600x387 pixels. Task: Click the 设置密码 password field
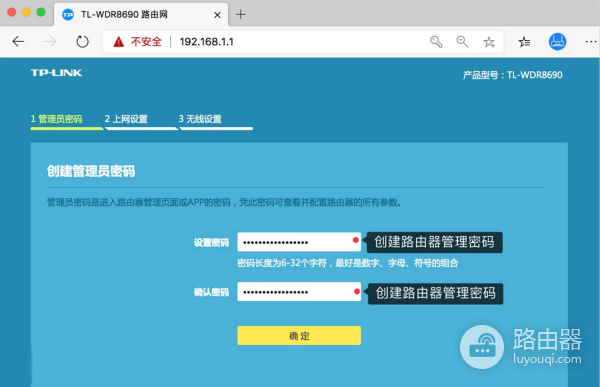[x=299, y=242]
